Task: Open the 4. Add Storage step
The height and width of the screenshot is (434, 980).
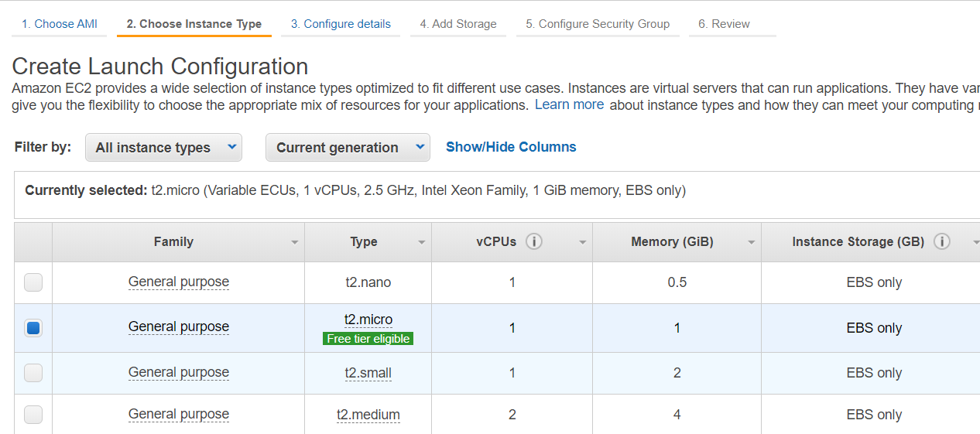Action: click(x=458, y=24)
